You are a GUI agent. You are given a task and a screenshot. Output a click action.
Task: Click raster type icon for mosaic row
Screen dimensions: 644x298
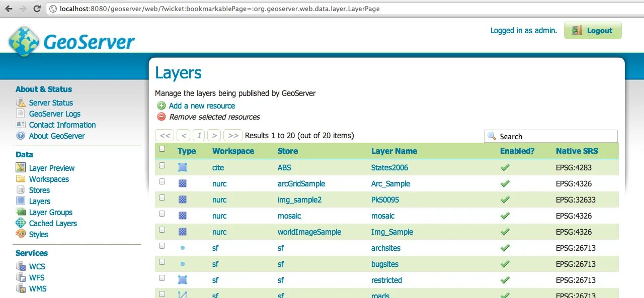click(183, 216)
